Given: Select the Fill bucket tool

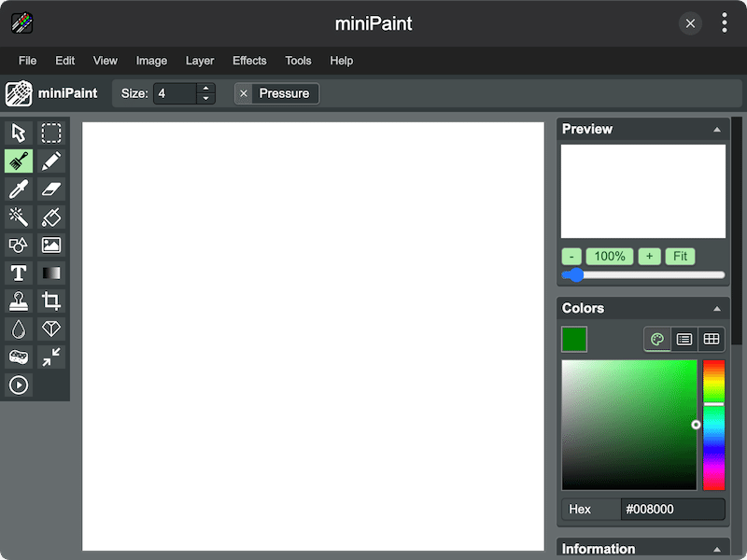Looking at the screenshot, I should 51,217.
